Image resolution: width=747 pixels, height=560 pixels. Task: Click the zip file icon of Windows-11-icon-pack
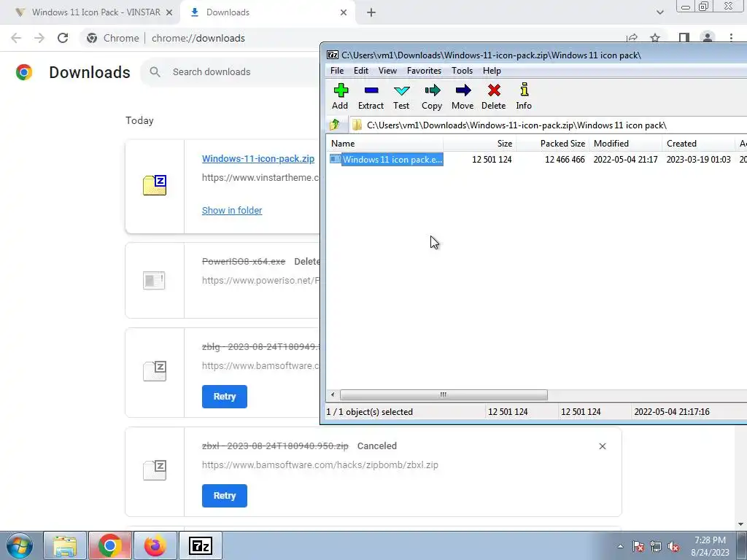(x=155, y=185)
